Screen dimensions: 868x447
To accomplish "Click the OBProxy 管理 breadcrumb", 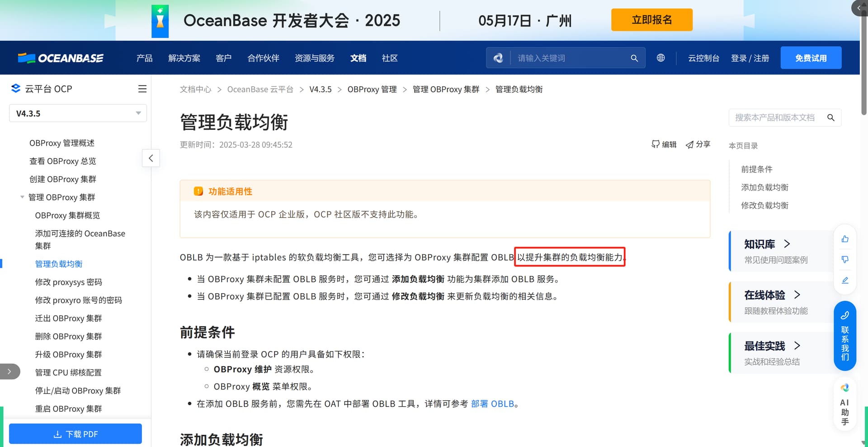I will (372, 89).
